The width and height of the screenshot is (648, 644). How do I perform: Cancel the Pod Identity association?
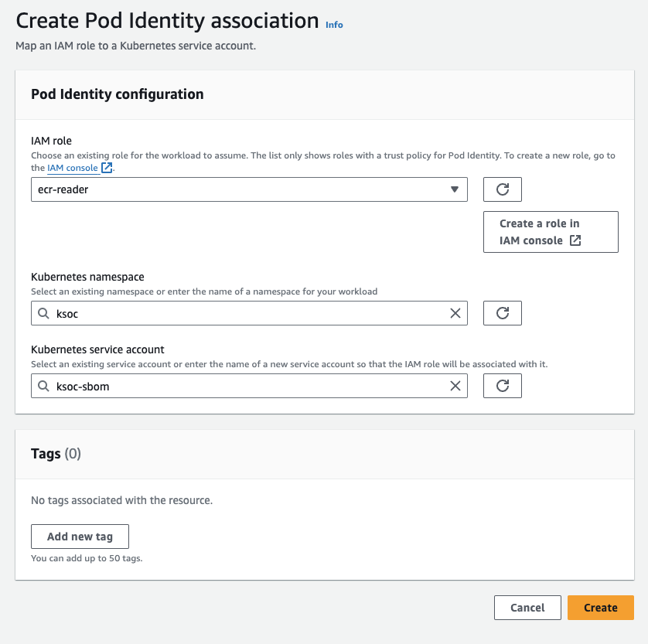pyautogui.click(x=527, y=607)
